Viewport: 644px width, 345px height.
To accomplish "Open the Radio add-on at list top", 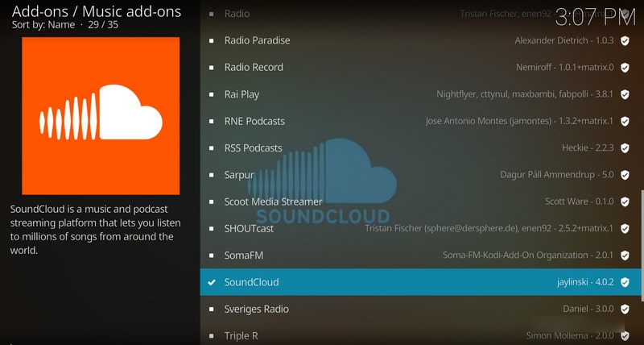I will (419, 14).
